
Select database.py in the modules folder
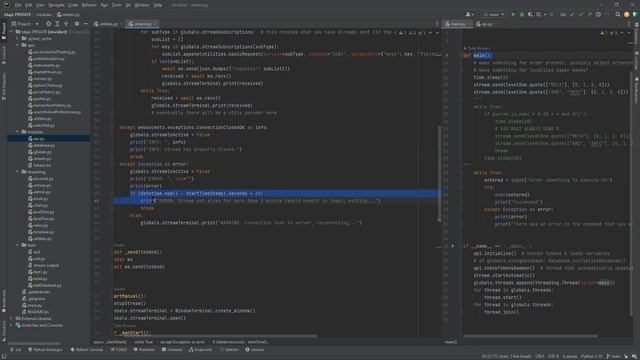(41, 145)
